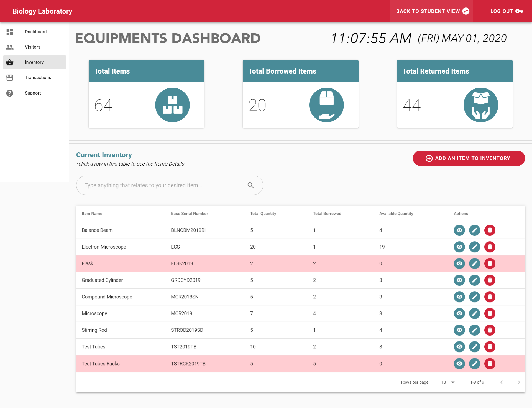The image size is (532, 408).
Task: Click eye icon for Test Tubes Racks
Action: [459, 364]
